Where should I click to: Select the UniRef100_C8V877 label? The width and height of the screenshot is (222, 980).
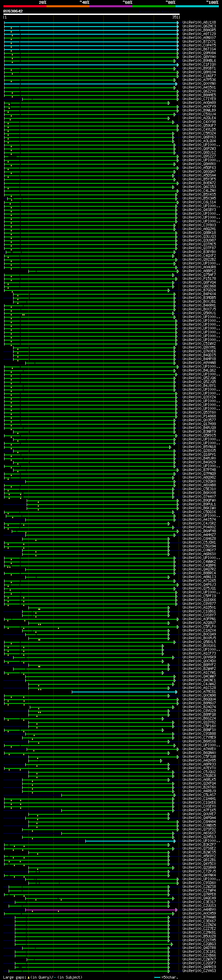point(199,604)
